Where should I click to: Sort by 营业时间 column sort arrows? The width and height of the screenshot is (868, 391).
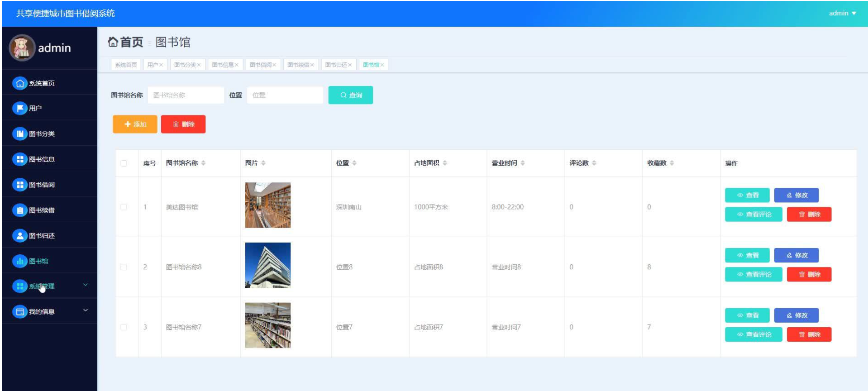coord(522,163)
